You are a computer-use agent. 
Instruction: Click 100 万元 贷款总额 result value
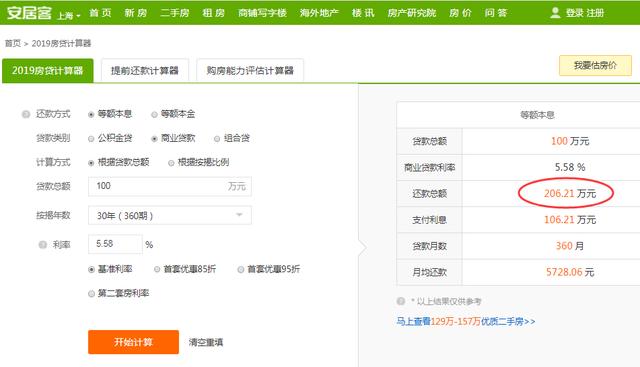tap(570, 141)
